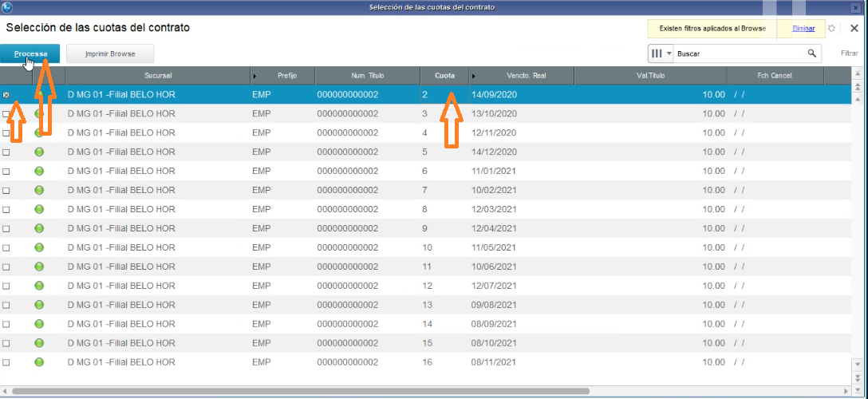The height and width of the screenshot is (399, 868).
Task: Click the Filtrar button
Action: point(849,53)
